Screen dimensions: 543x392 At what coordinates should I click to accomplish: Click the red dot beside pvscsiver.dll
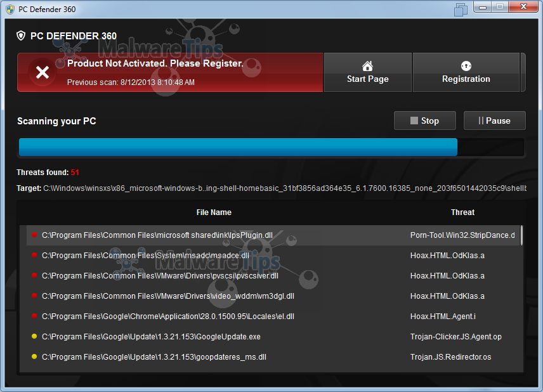point(34,275)
